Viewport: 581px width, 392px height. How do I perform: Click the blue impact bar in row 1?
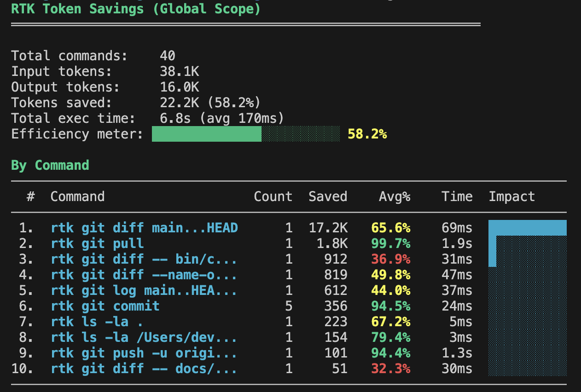[x=528, y=228]
